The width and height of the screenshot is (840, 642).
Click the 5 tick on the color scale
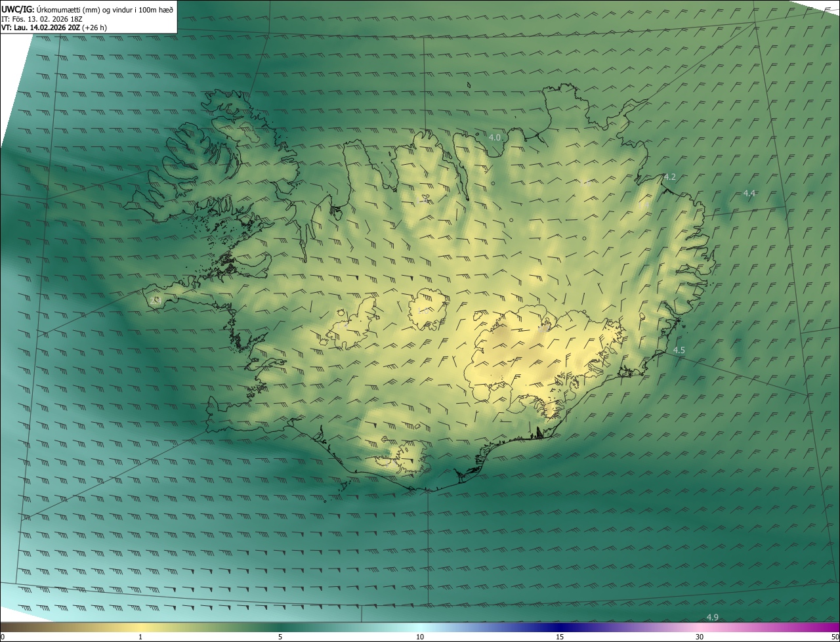click(x=280, y=637)
